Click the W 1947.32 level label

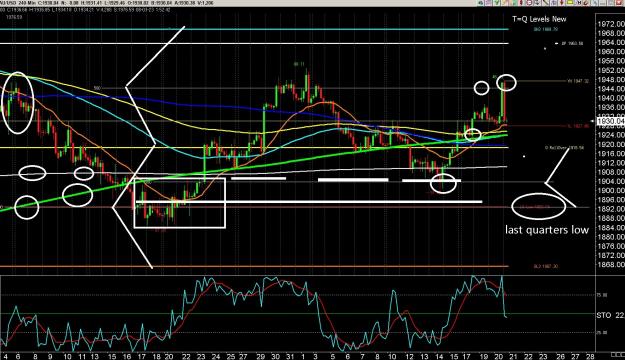[x=578, y=81]
